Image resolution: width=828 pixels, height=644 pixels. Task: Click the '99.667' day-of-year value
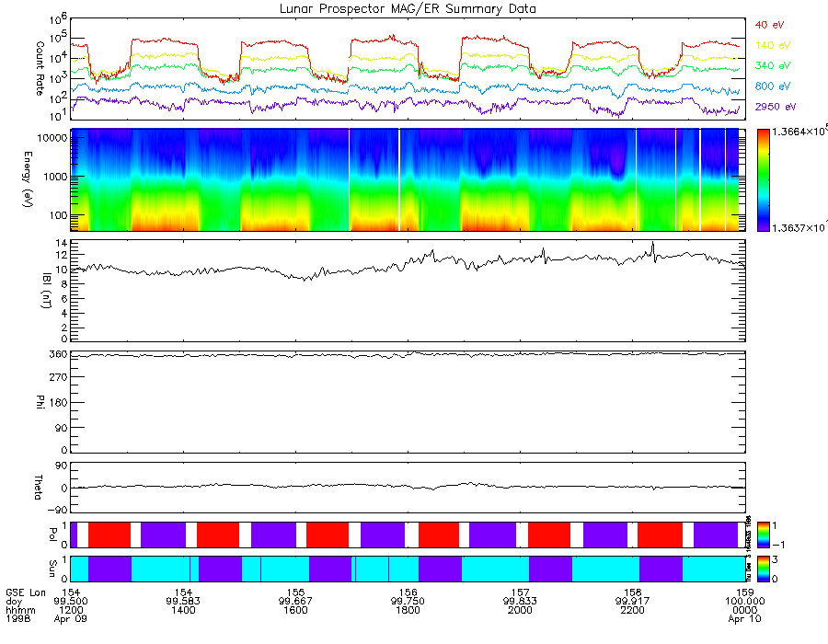click(295, 602)
